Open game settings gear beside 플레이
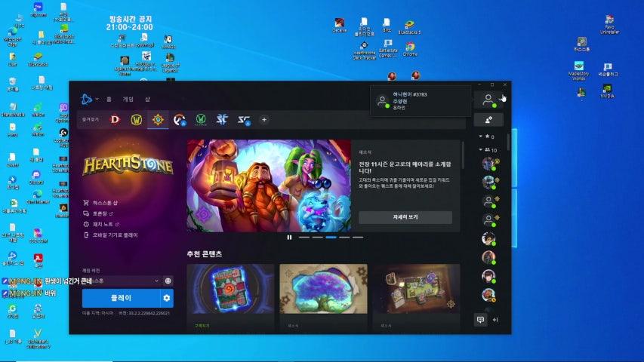Image resolution: width=644 pixels, height=362 pixels. [x=167, y=298]
